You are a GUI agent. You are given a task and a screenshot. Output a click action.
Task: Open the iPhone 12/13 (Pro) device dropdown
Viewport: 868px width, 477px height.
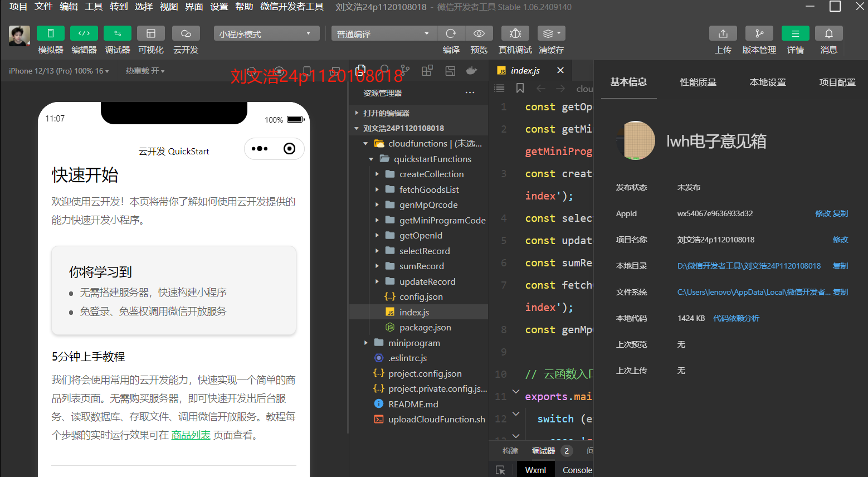[58, 71]
